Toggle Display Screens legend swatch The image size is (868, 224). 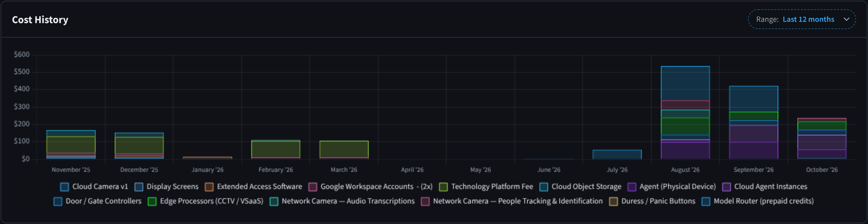[x=139, y=187]
